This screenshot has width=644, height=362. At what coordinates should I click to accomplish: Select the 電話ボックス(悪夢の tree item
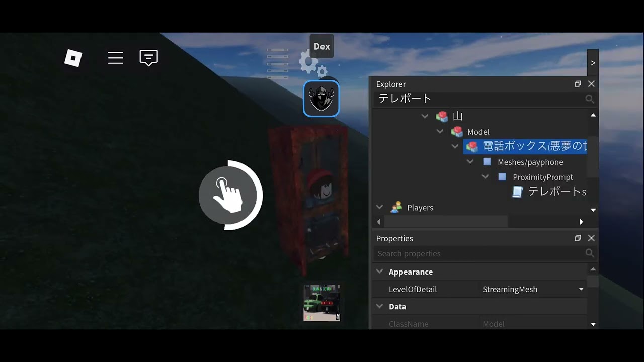point(525,146)
